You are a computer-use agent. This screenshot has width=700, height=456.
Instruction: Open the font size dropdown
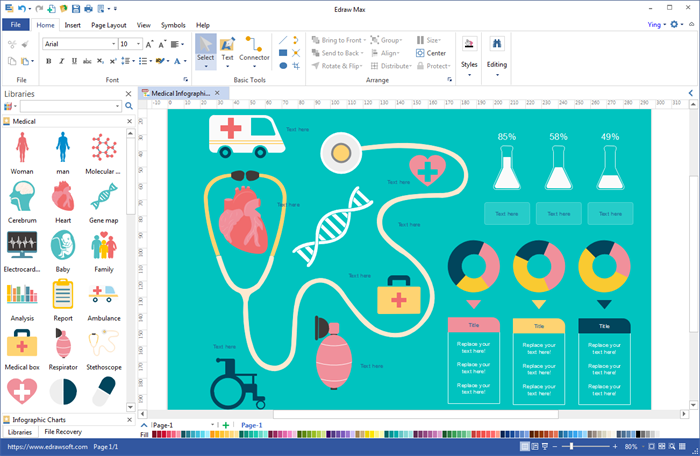pyautogui.click(x=138, y=44)
